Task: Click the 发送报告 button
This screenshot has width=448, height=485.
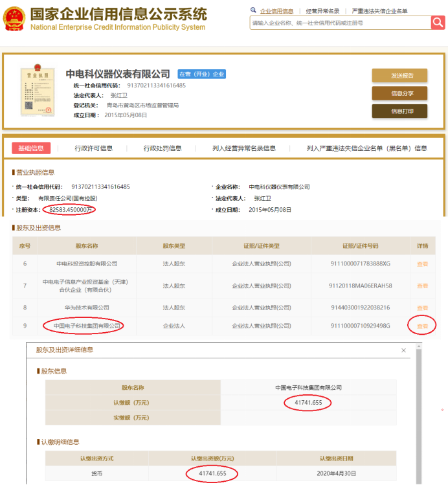Action: click(399, 76)
